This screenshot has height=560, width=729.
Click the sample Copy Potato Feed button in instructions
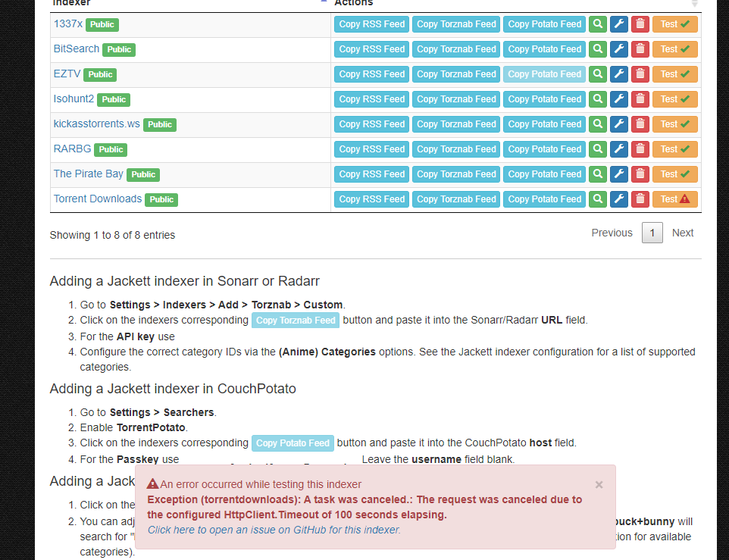(x=293, y=443)
